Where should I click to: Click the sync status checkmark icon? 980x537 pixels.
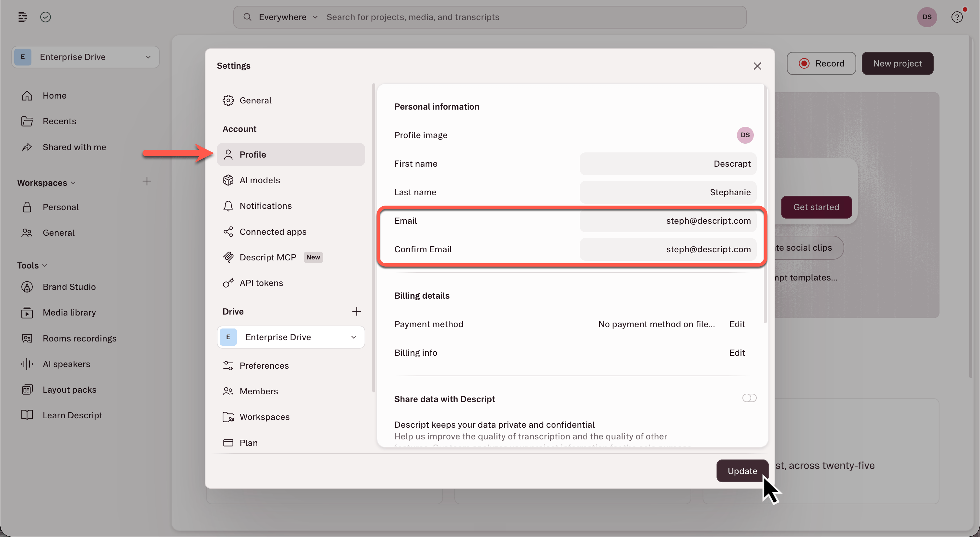[x=46, y=17]
